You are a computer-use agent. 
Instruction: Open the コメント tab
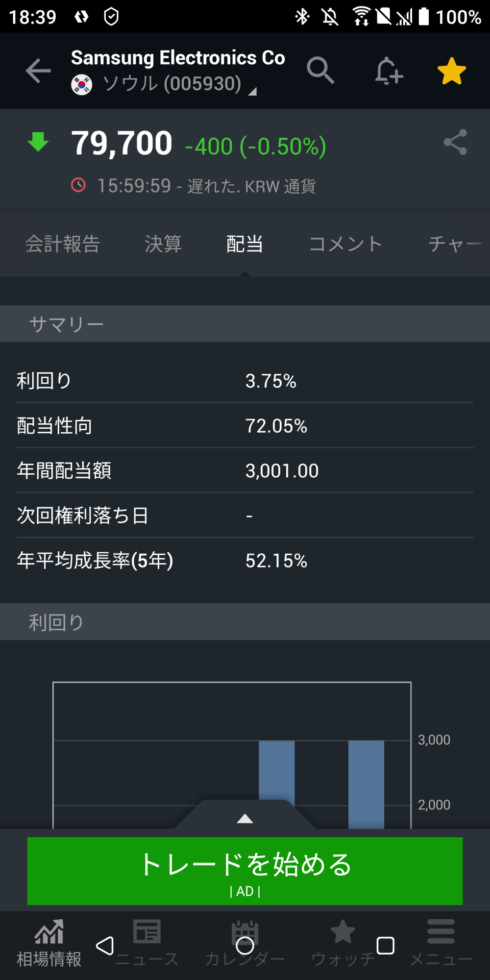(x=345, y=244)
